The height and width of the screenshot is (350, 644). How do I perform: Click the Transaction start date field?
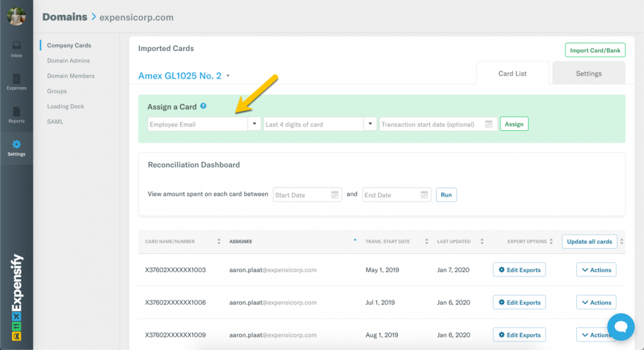[x=438, y=124]
